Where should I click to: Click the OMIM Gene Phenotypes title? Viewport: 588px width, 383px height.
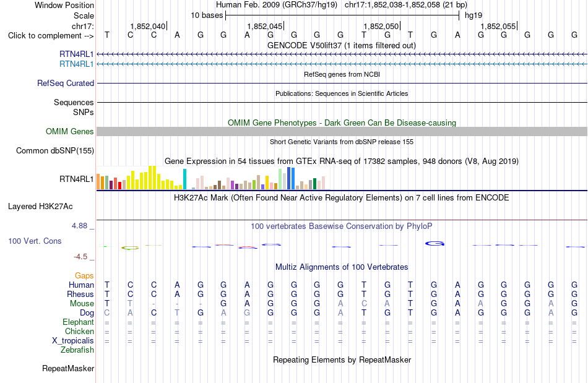(x=342, y=123)
